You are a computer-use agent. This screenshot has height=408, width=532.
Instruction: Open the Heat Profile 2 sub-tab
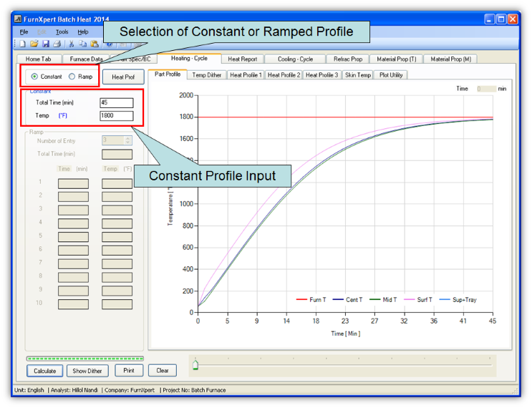[x=284, y=75]
